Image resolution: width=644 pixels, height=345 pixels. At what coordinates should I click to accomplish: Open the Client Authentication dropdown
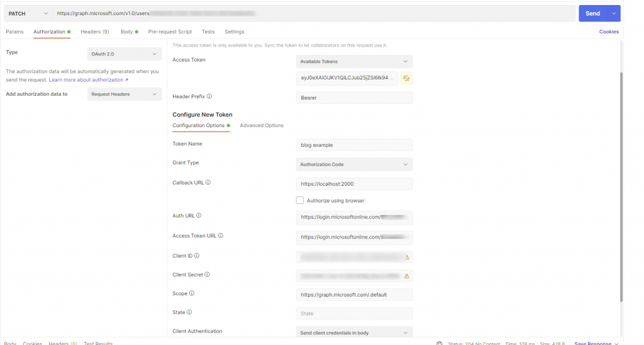tap(355, 332)
